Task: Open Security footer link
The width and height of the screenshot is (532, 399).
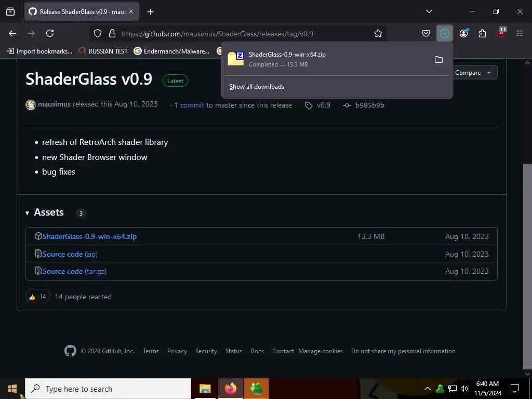Action: [206, 351]
